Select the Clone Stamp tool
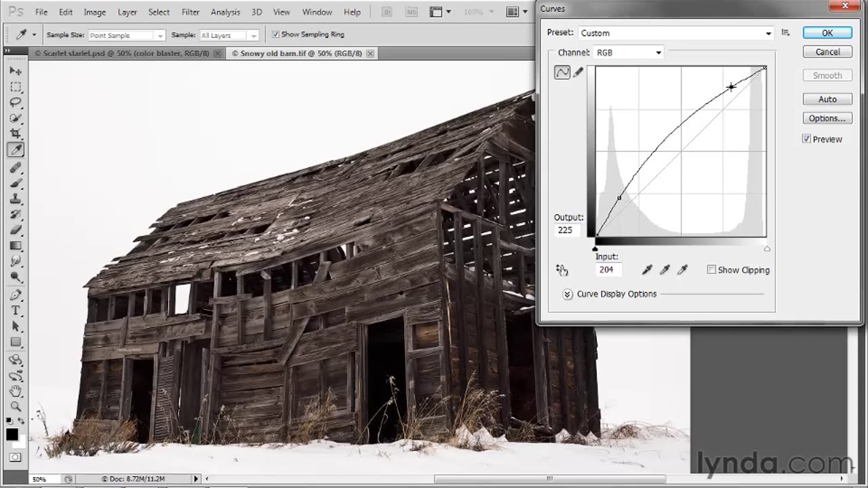Screen dimensions: 868x488 [x=15, y=199]
